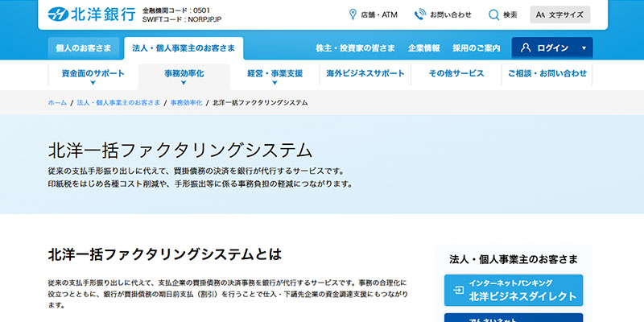Click the map pin icon for 店舗・ATM

(353, 14)
